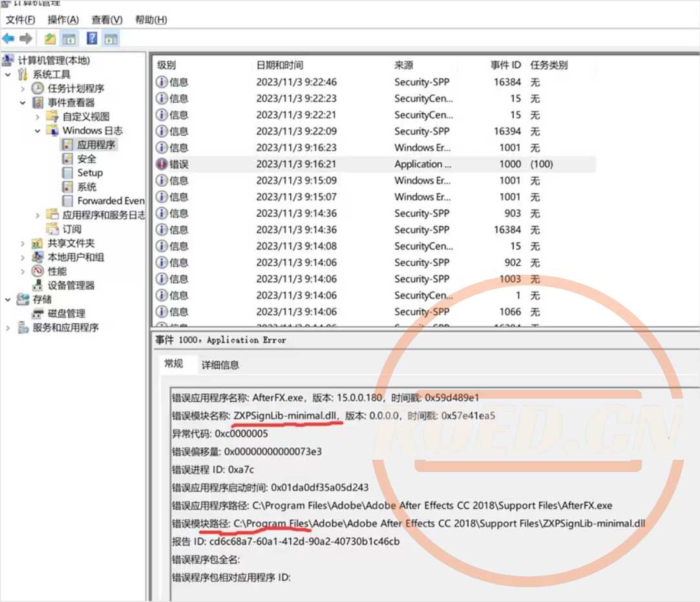This screenshot has height=602, width=700.
Task: Sort events by 事件 ID column header
Action: click(x=505, y=65)
